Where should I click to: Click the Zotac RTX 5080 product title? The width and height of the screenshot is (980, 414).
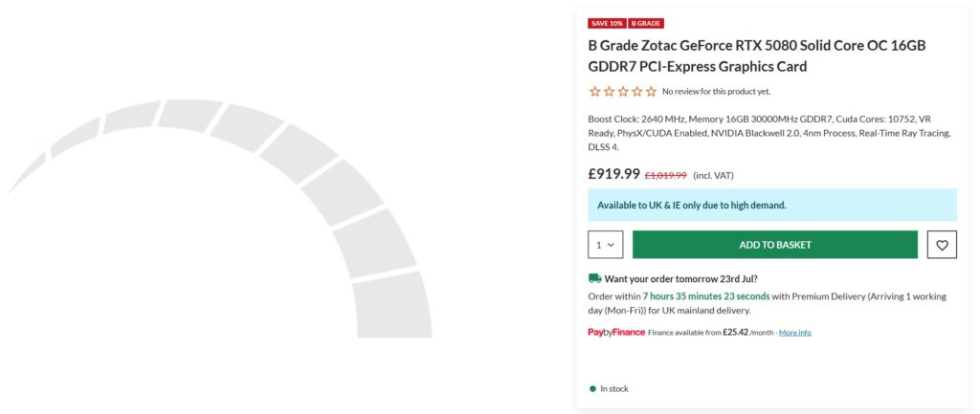[757, 55]
